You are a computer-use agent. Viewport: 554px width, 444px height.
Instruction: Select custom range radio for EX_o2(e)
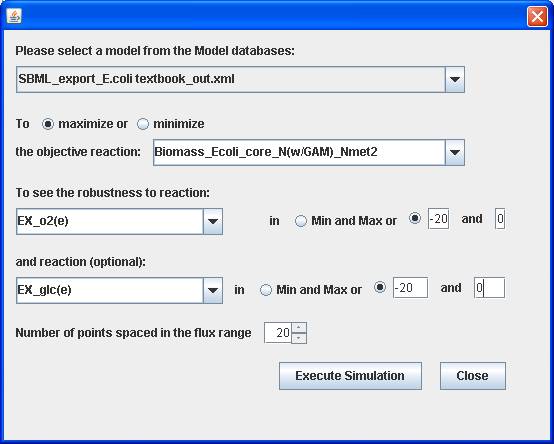click(x=415, y=218)
